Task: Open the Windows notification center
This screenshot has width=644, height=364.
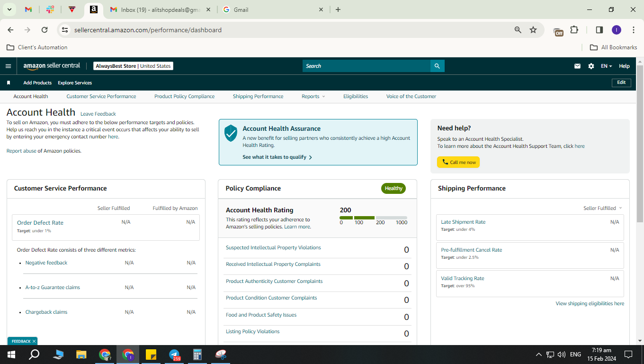Action: (628, 355)
